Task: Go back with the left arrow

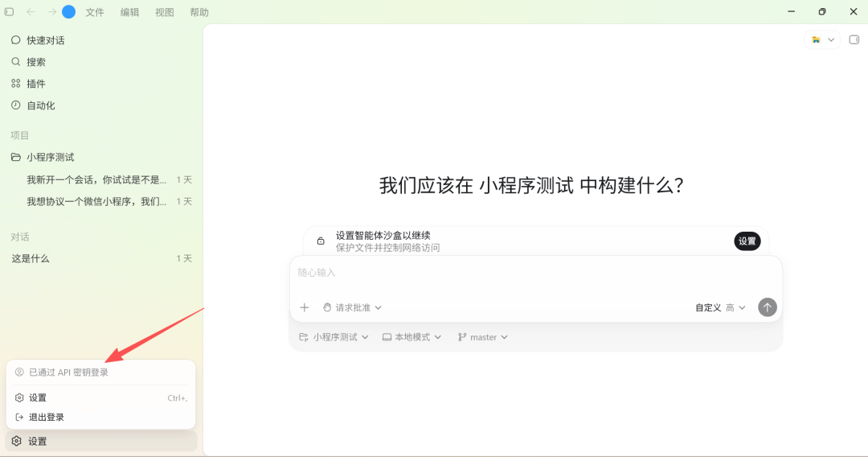Action: point(31,11)
